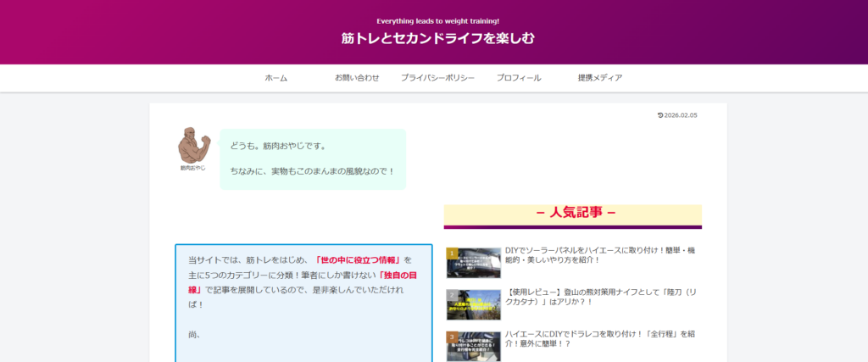
Task: Select プロフィール from the navigation menu
Action: pyautogui.click(x=519, y=78)
